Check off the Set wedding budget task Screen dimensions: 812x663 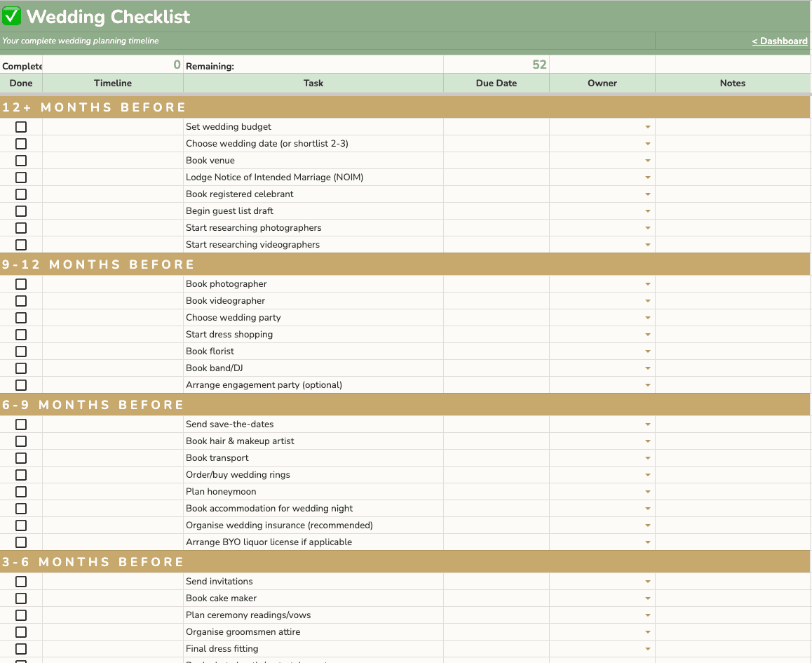(21, 127)
